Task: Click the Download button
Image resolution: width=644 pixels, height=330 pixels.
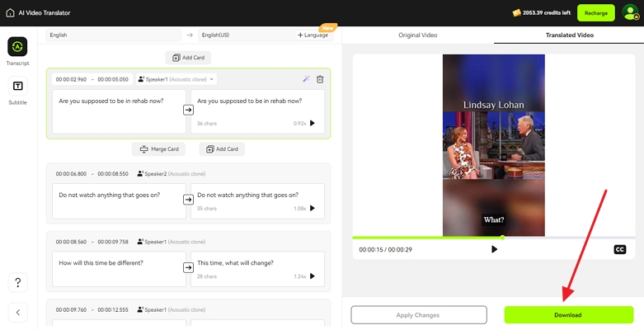Action: coord(568,315)
